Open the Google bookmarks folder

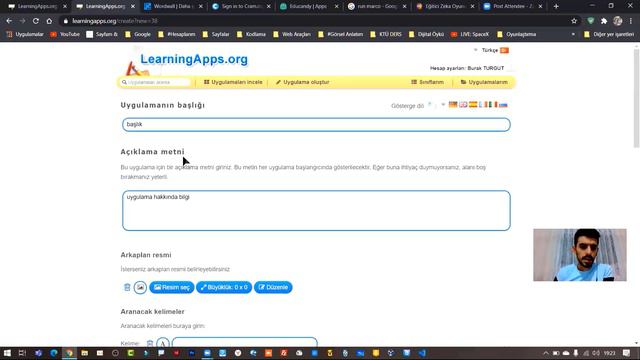[138, 34]
